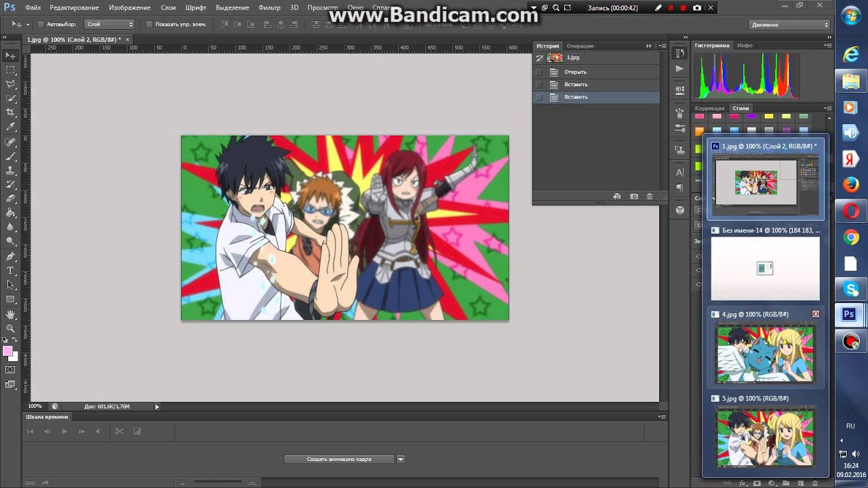Viewport: 868px width, 488px height.
Task: Click the background white color swatch
Action: pyautogui.click(x=14, y=357)
